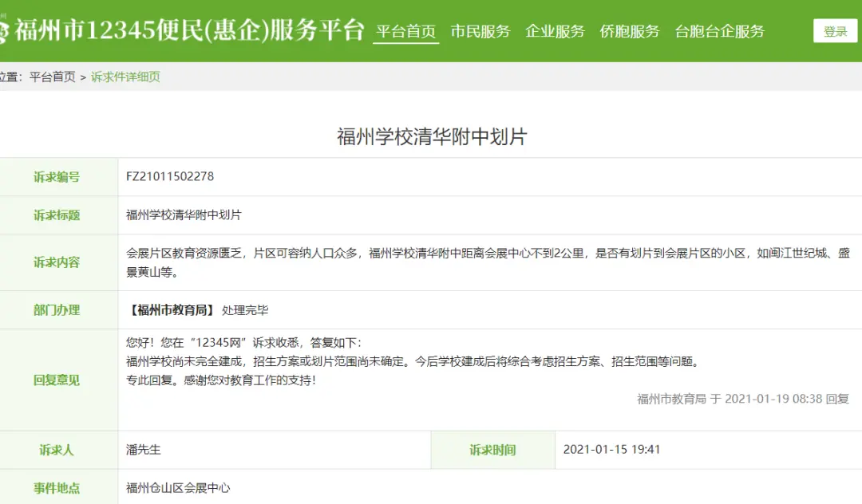862x504 pixels.
Task: Click the requester name 潘先生
Action: 144,450
